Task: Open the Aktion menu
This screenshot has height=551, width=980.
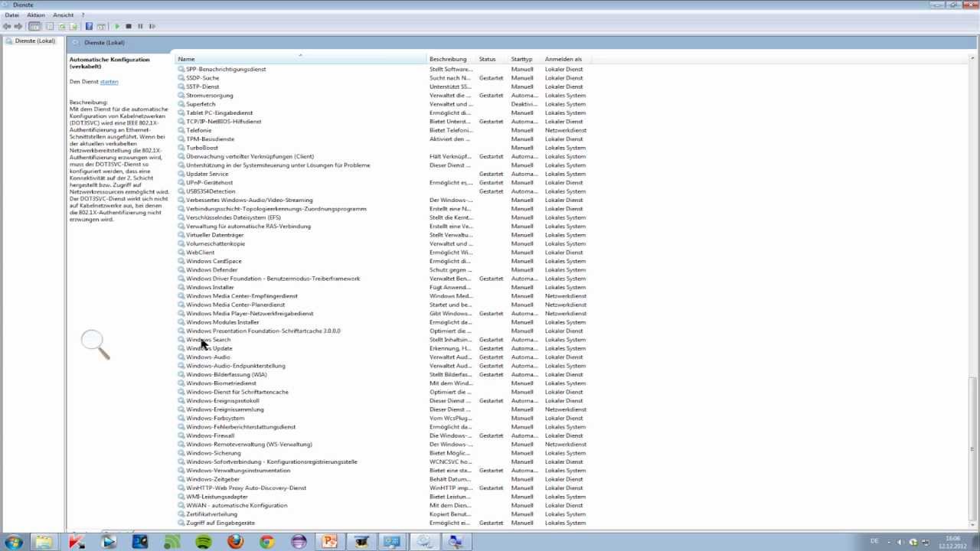Action: tap(36, 15)
